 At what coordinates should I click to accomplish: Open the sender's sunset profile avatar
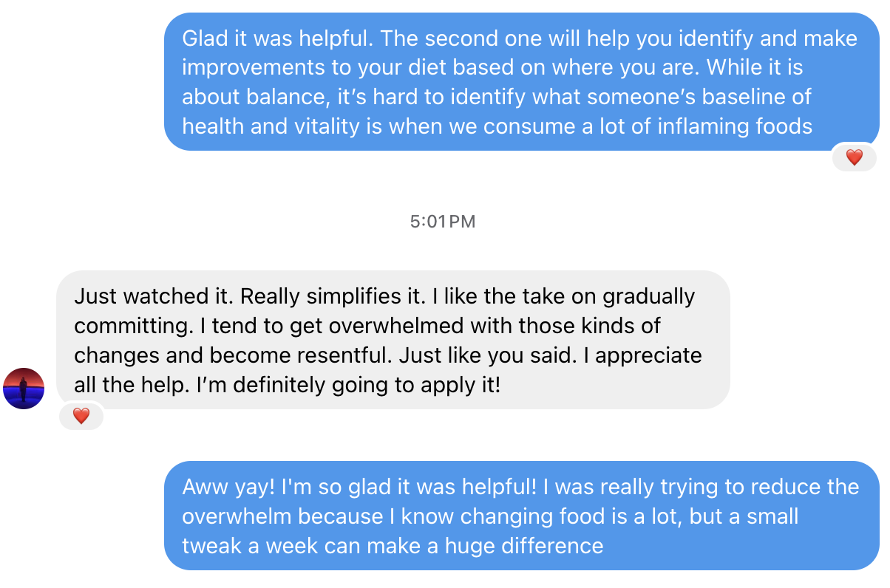click(x=24, y=388)
